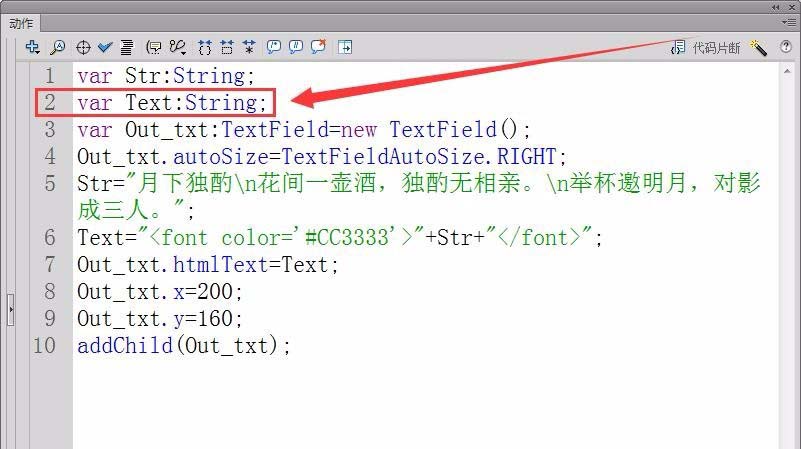Screen dimensions: 801x449
Task: Click the Auto format icon
Action: click(127, 48)
